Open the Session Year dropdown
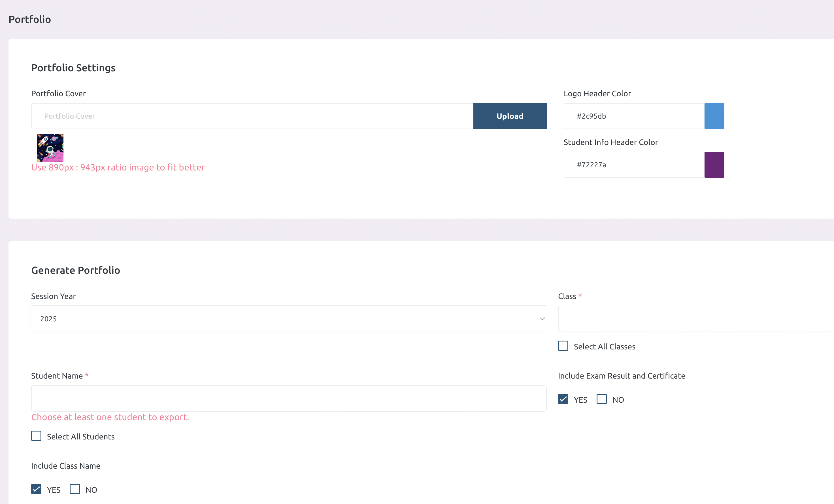 (x=288, y=319)
